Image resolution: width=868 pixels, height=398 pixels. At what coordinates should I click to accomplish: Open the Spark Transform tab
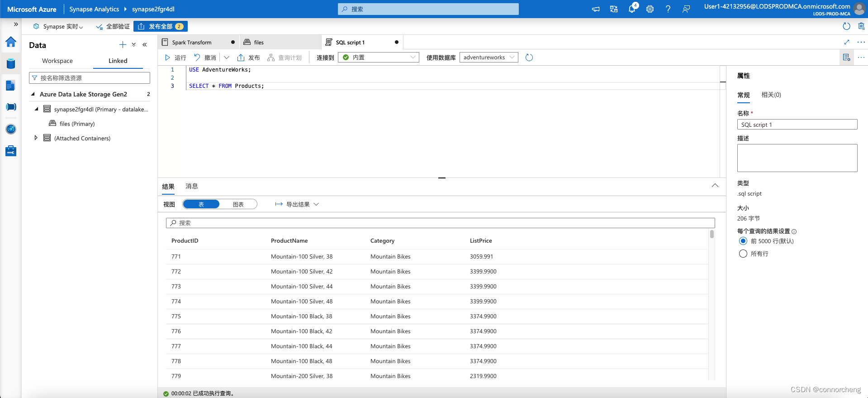click(x=199, y=42)
